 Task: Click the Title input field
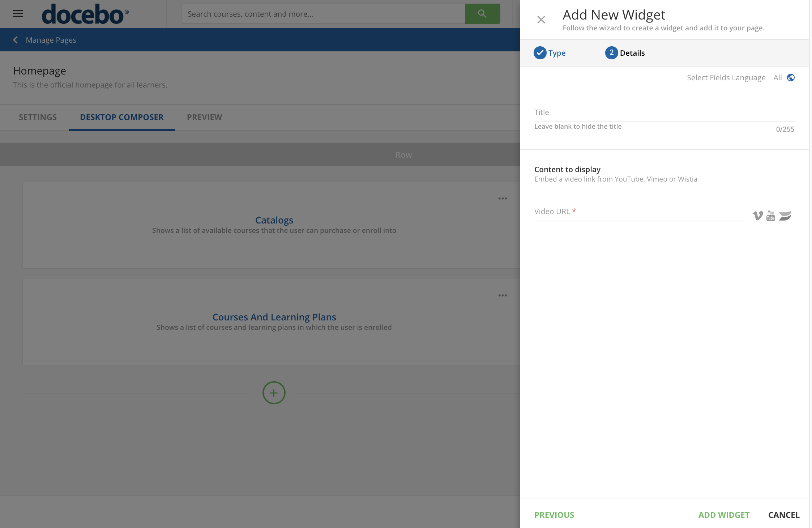click(664, 113)
